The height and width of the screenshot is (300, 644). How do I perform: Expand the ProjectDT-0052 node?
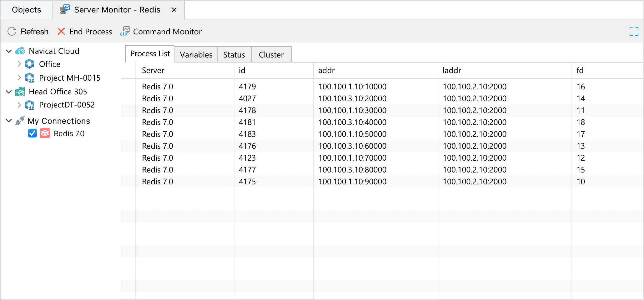[x=19, y=105]
